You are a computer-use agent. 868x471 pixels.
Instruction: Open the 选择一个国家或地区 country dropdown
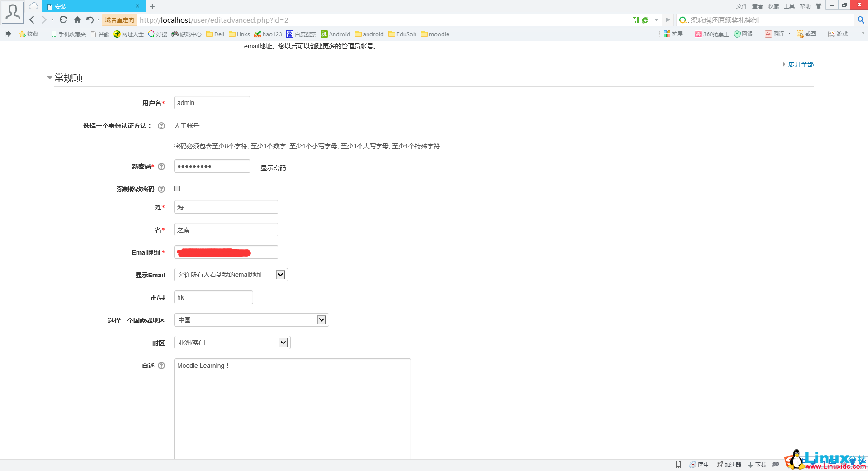tap(321, 319)
